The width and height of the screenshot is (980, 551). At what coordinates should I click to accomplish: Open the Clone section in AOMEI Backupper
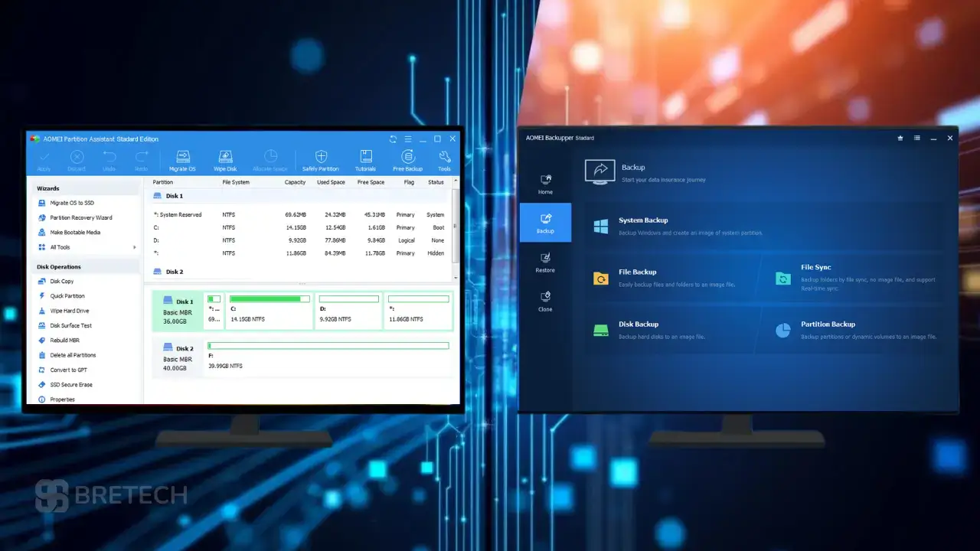pos(544,299)
